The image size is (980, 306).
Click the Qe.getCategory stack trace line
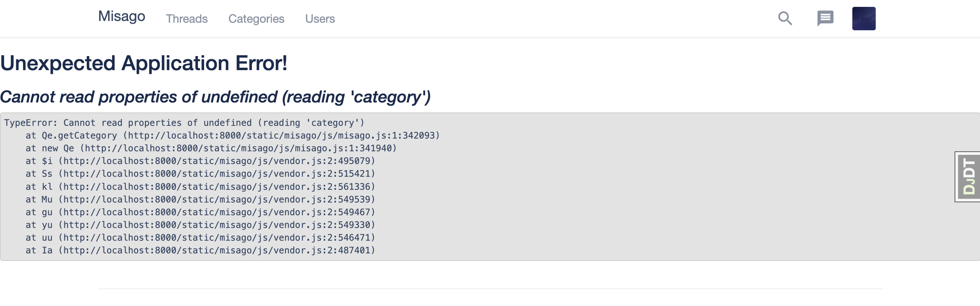tap(232, 136)
